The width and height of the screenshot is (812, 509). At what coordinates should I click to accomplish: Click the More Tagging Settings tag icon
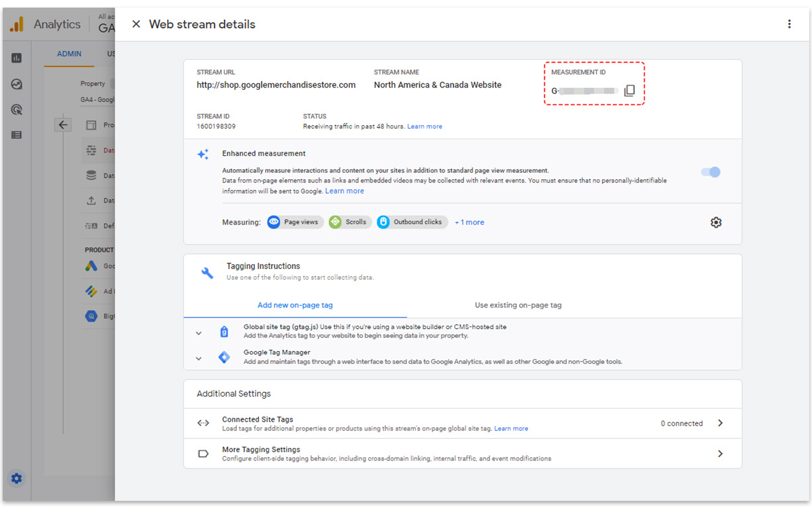pyautogui.click(x=203, y=454)
